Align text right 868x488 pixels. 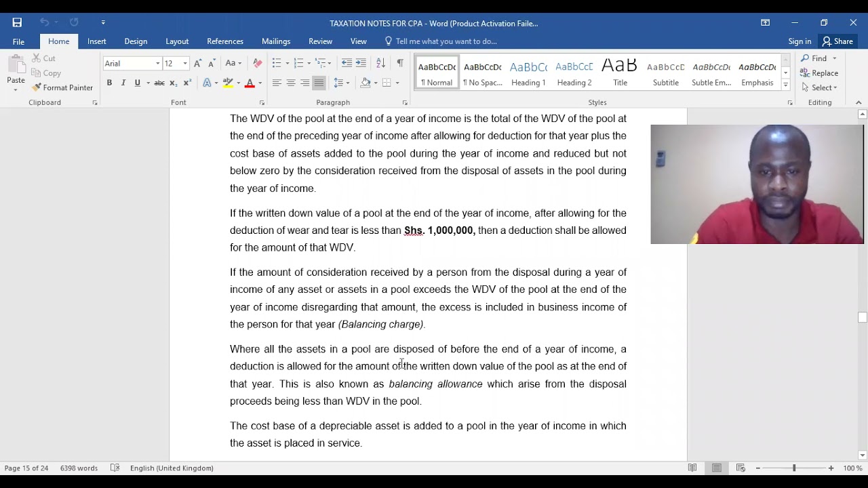coord(305,83)
